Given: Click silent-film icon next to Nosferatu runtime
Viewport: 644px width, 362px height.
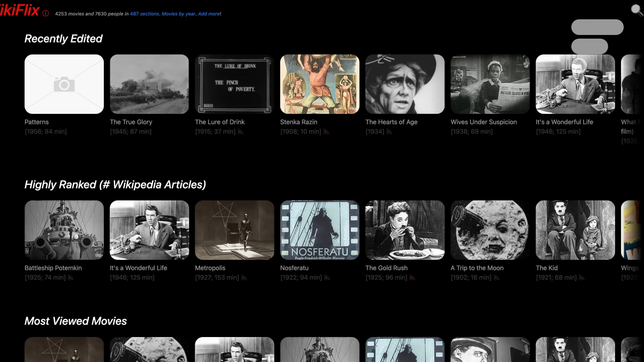Looking at the screenshot, I should point(327,278).
